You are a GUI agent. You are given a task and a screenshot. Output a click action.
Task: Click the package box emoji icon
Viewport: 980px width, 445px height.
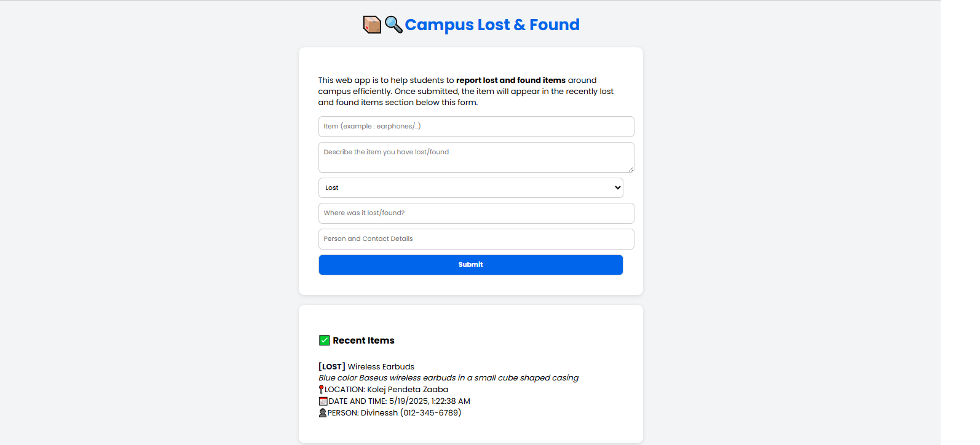372,25
